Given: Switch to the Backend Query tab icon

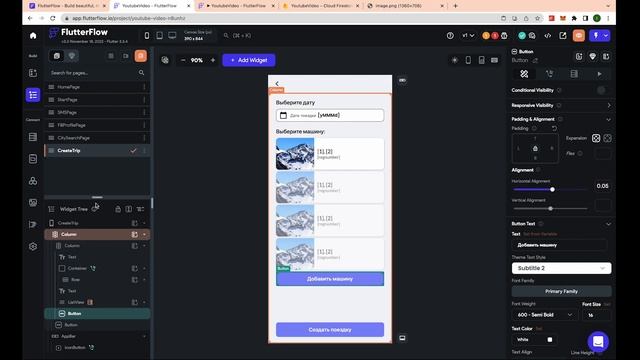Looking at the screenshot, I should (574, 74).
